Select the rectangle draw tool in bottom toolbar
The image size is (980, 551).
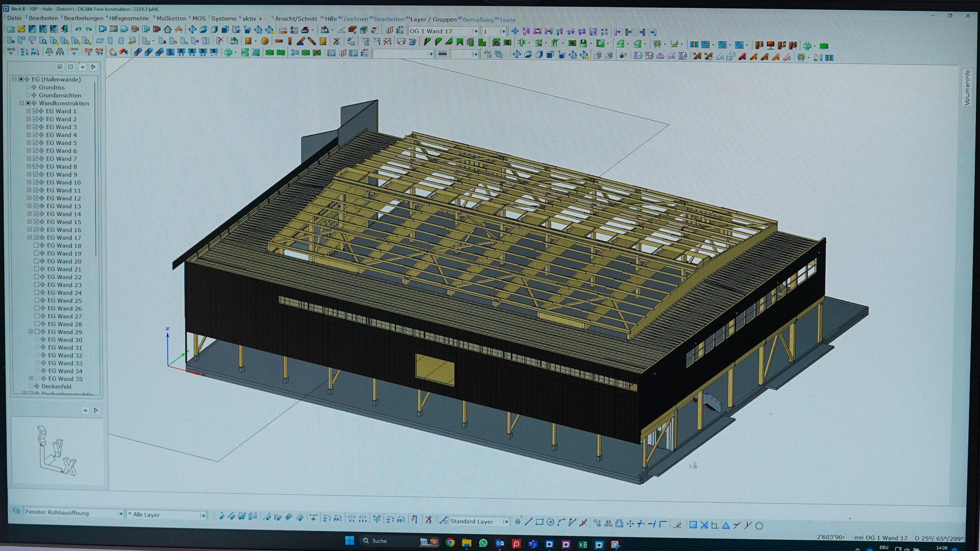tap(539, 522)
